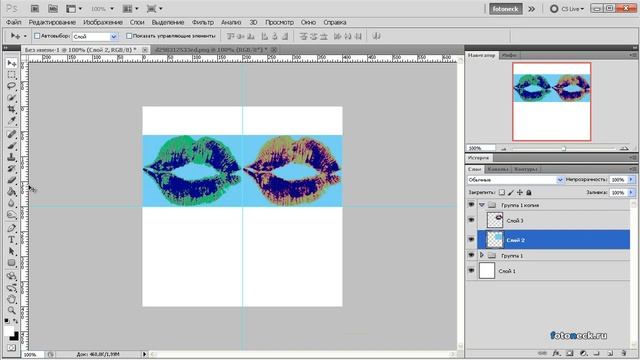
Task: Select the Brush tool
Action: click(x=11, y=146)
